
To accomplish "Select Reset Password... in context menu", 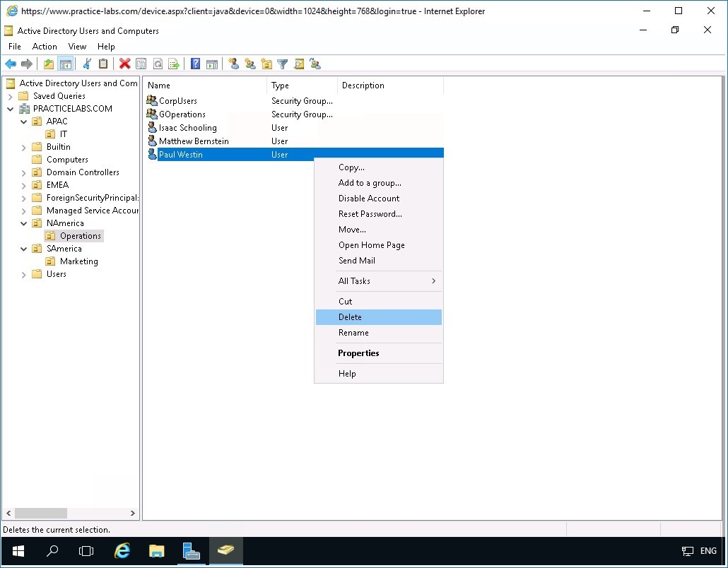I will pyautogui.click(x=378, y=214).
